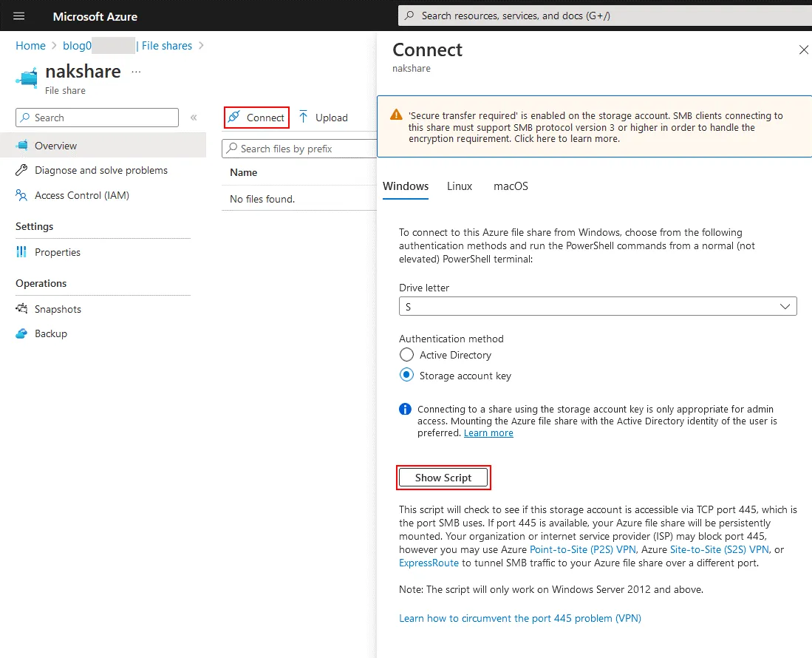Switch to the macOS tab
Image resolution: width=812 pixels, height=658 pixels.
coord(511,186)
